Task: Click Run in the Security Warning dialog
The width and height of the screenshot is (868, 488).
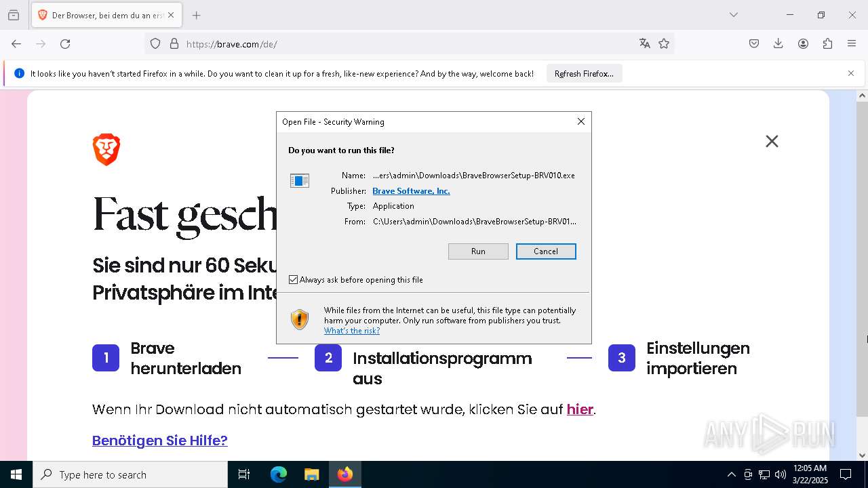Action: point(478,251)
